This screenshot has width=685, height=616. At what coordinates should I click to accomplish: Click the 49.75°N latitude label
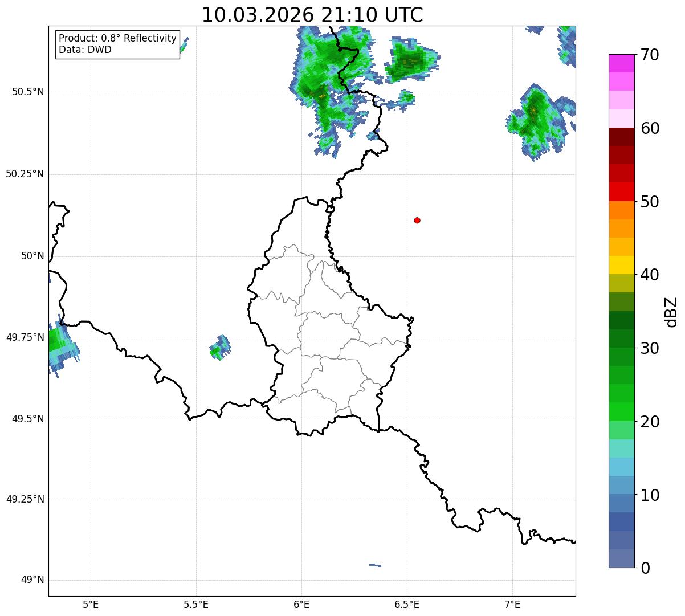coord(25,337)
